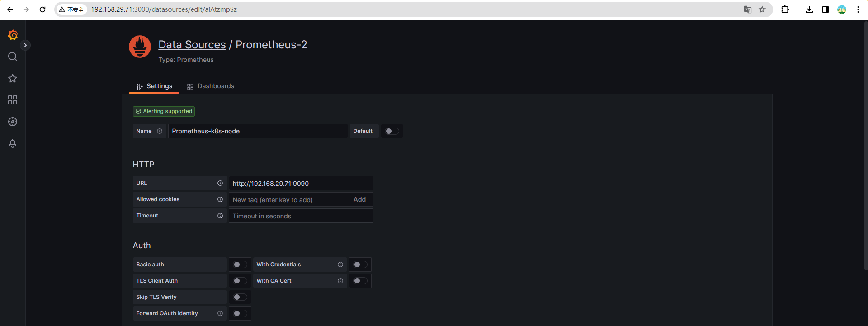The width and height of the screenshot is (868, 326).
Task: Click the URL input field
Action: [x=301, y=183]
